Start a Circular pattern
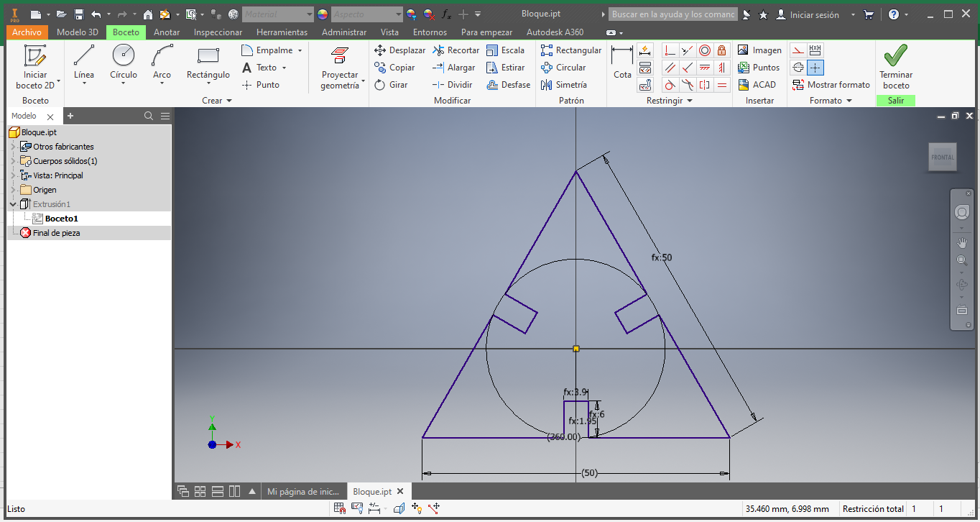Screen dimensions: 980x522 (x=563, y=68)
